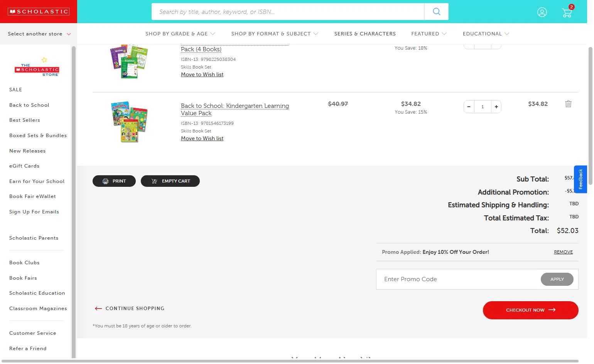
Task: Open eGift Cards in sidebar
Action: tap(24, 166)
